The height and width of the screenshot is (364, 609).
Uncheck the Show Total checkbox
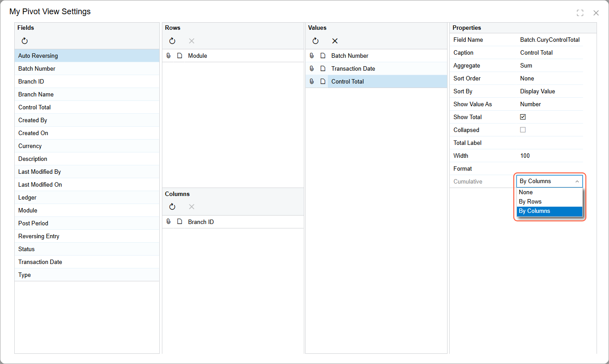tap(523, 117)
